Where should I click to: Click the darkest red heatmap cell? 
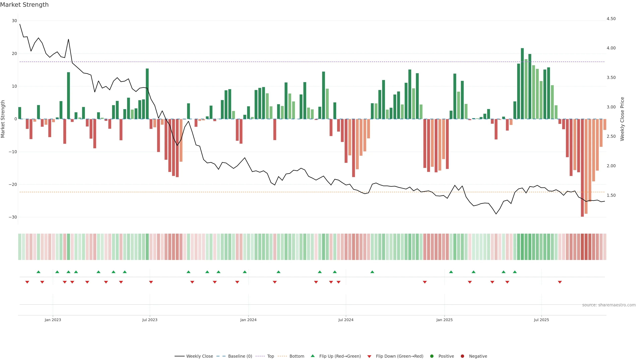pos(582,247)
